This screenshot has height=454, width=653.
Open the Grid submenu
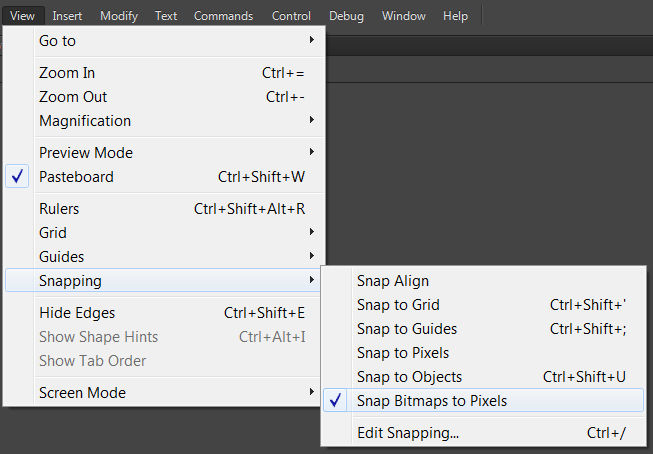click(x=53, y=233)
